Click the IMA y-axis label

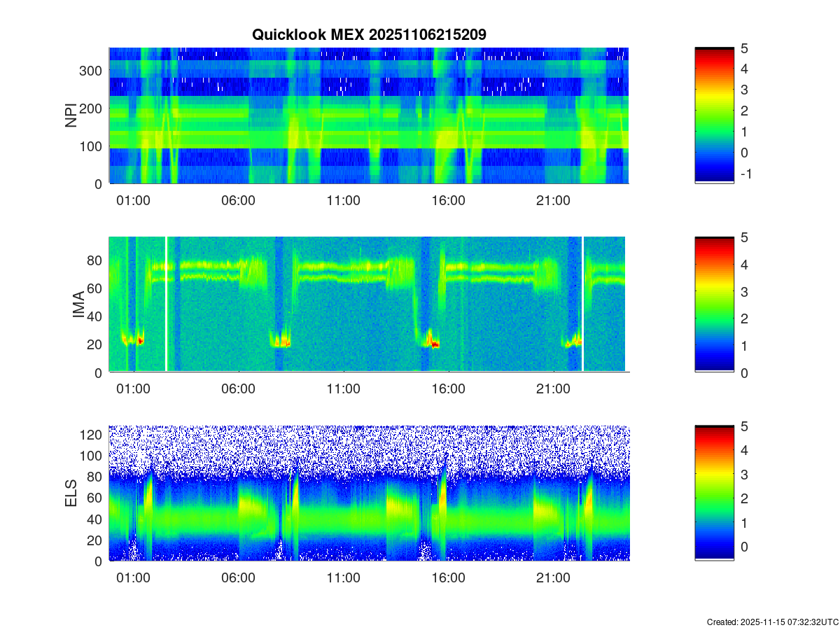coord(78,305)
